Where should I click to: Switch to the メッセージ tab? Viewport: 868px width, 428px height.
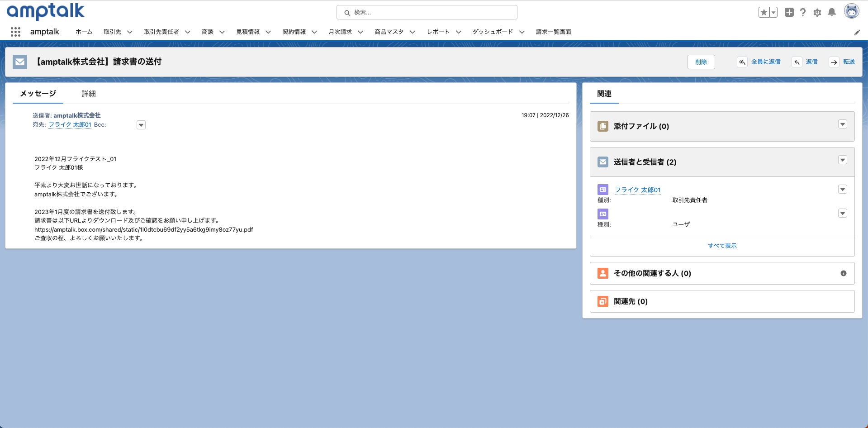coord(38,94)
